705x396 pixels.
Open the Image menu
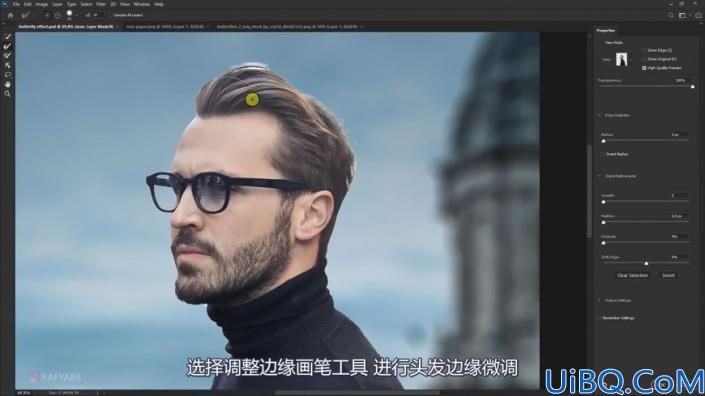tap(41, 4)
